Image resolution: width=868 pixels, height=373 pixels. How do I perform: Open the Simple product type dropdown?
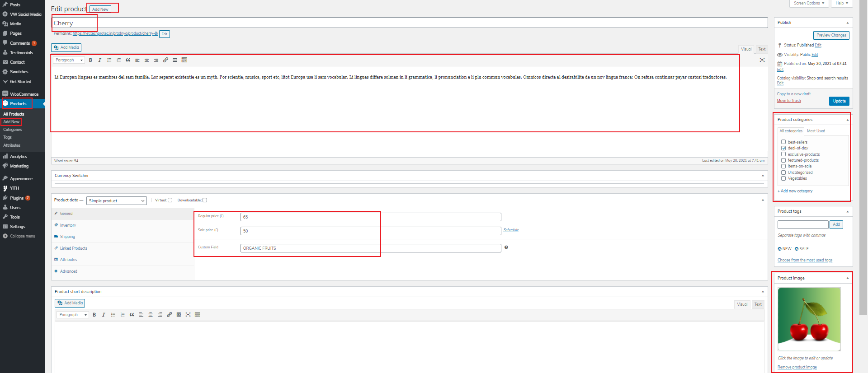coord(117,201)
